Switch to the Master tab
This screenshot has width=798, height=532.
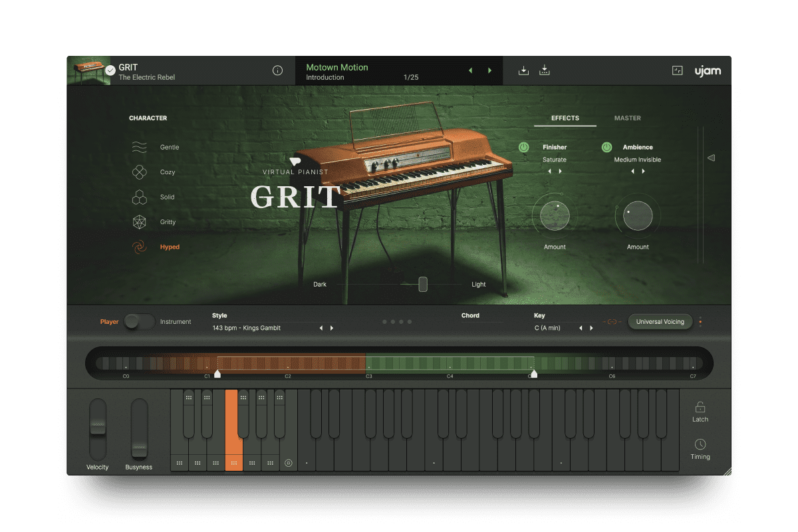(627, 118)
